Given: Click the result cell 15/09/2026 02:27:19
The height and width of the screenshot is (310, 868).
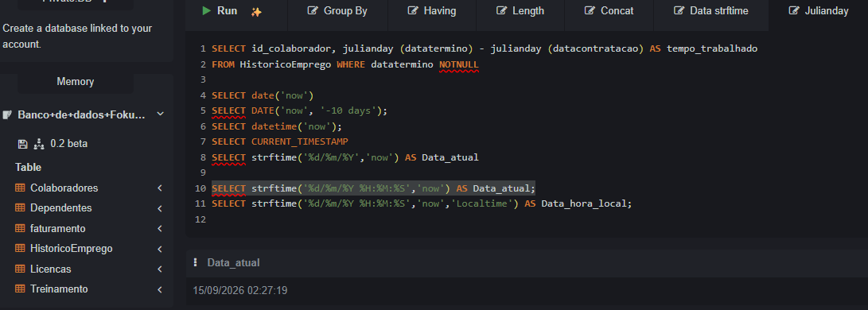Looking at the screenshot, I should pos(240,290).
